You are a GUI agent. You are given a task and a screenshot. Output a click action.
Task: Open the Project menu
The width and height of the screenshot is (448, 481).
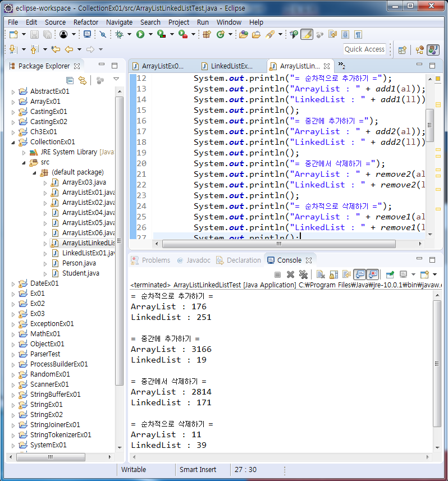tap(179, 22)
